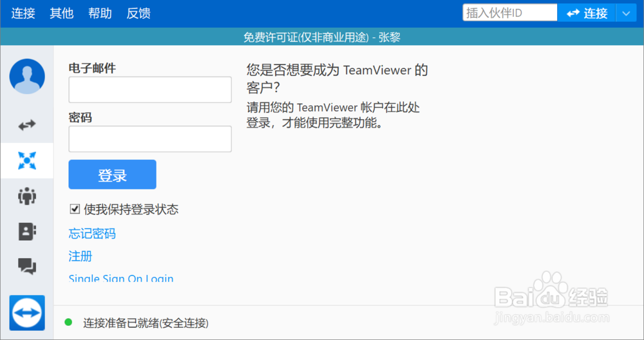Image resolution: width=644 pixels, height=340 pixels.
Task: Focus the 密码 input field
Action: [x=150, y=139]
